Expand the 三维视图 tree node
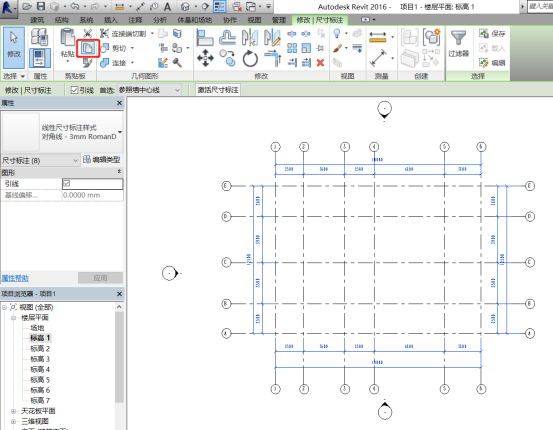The height and width of the screenshot is (430, 553). tap(13, 421)
